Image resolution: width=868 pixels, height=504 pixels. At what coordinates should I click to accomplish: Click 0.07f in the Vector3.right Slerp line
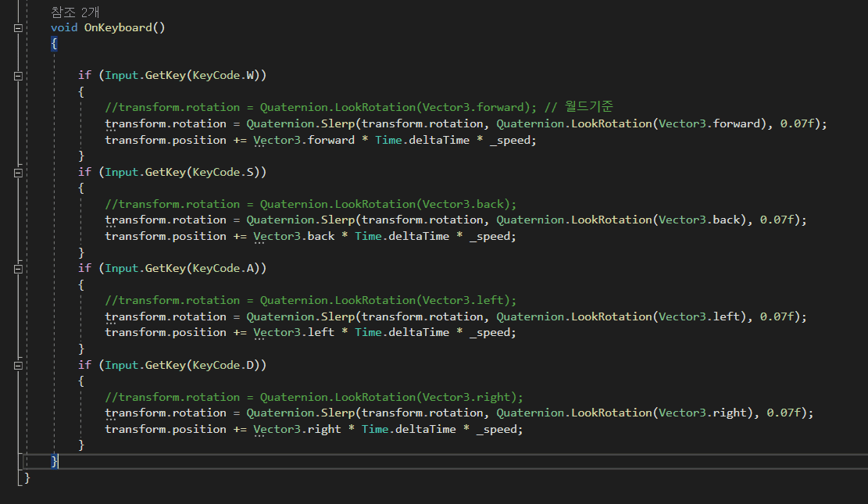784,413
